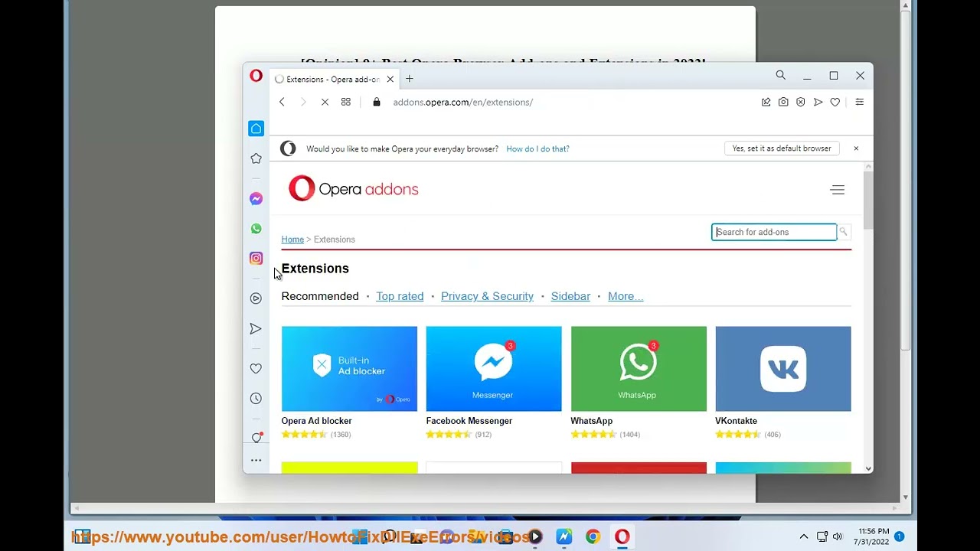
Task: Open Facebook Messenger in sidebar
Action: click(x=256, y=199)
